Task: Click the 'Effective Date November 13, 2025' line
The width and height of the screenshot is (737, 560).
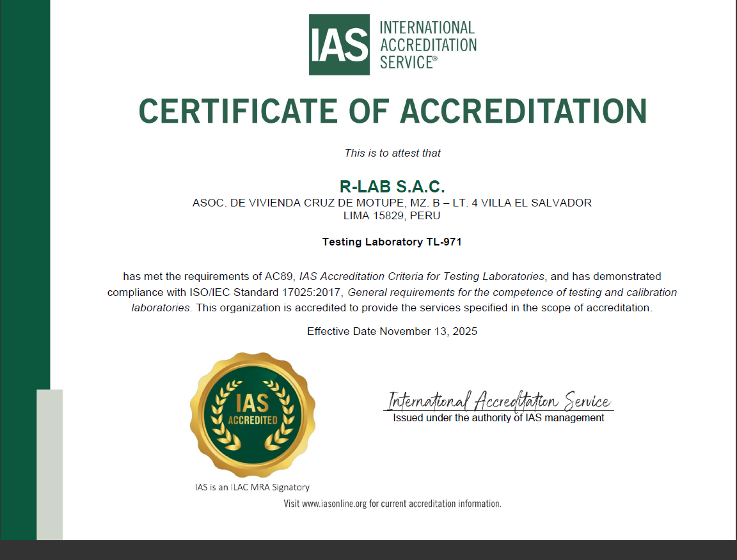Action: (x=392, y=331)
